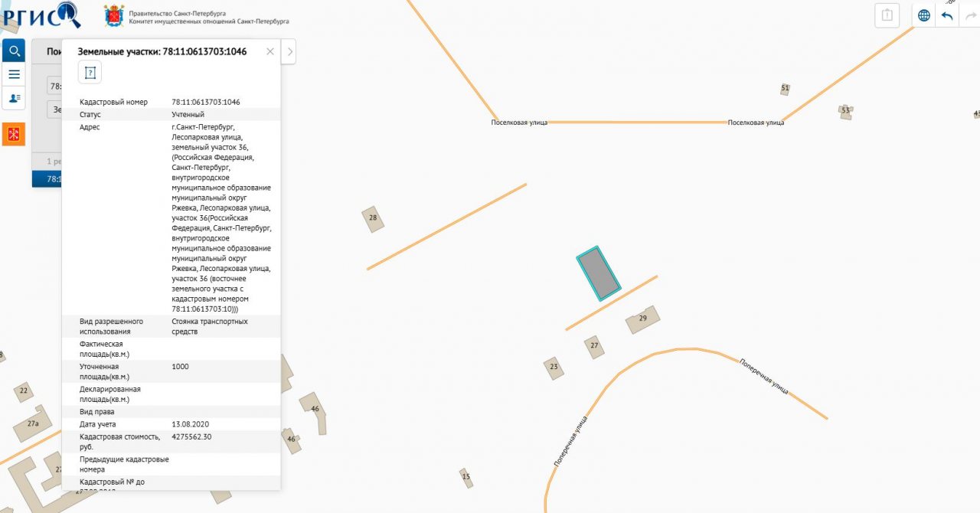Close the land parcel details popup
The height and width of the screenshot is (513, 980).
[270, 51]
